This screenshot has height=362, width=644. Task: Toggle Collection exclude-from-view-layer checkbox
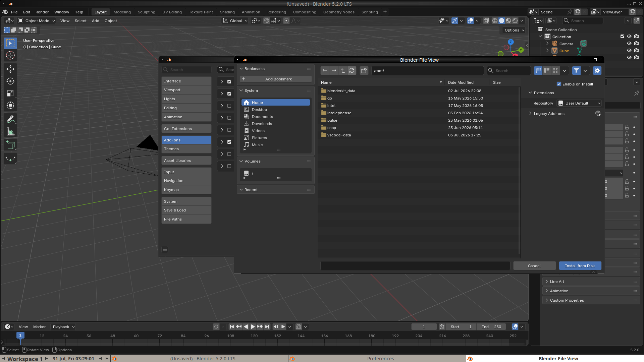click(623, 37)
